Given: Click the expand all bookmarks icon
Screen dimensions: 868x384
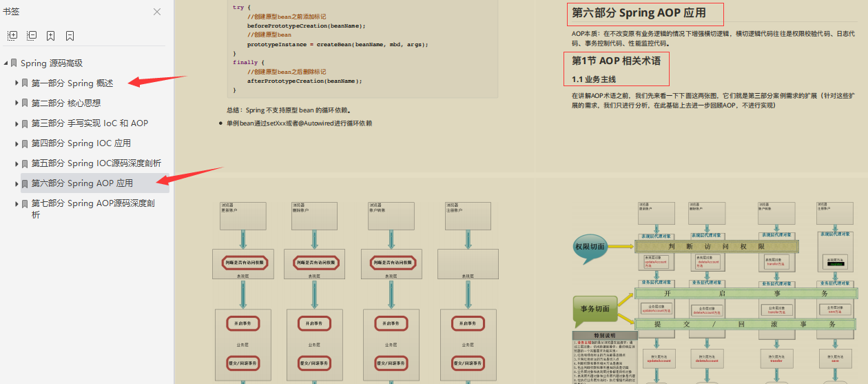Looking at the screenshot, I should tap(12, 36).
